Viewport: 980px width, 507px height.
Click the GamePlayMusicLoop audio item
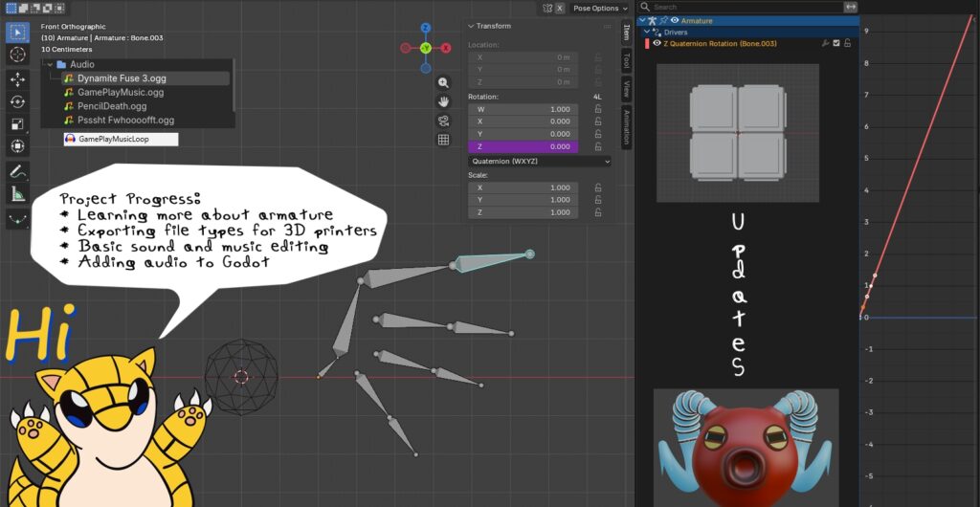click(115, 139)
